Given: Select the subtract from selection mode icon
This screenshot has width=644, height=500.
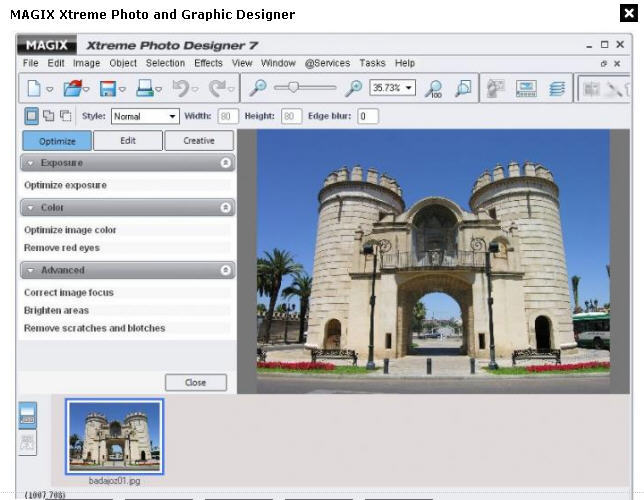Looking at the screenshot, I should click(66, 116).
